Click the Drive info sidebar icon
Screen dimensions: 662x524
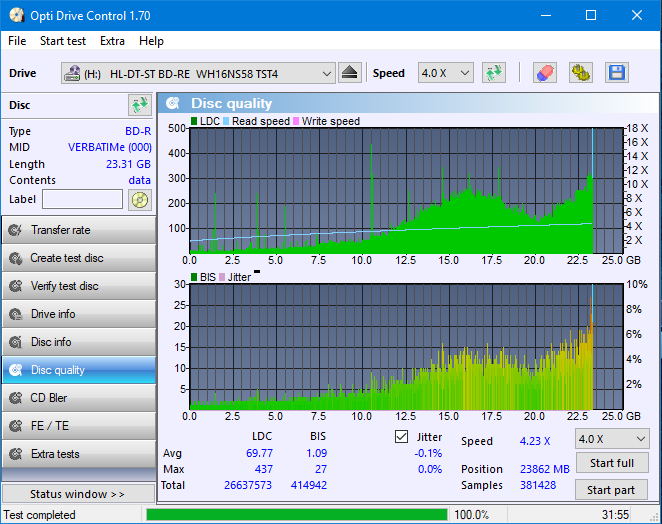pos(16,314)
